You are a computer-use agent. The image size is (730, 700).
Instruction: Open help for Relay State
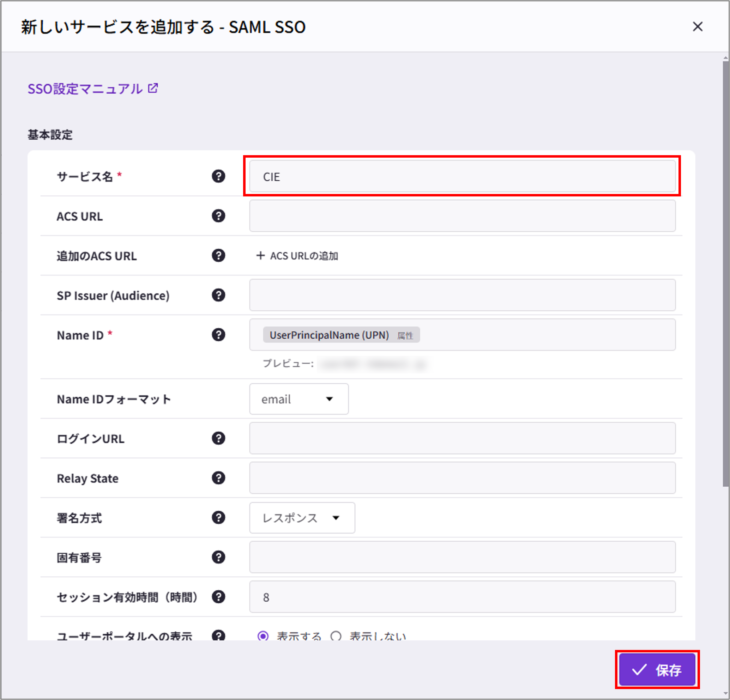pyautogui.click(x=219, y=478)
